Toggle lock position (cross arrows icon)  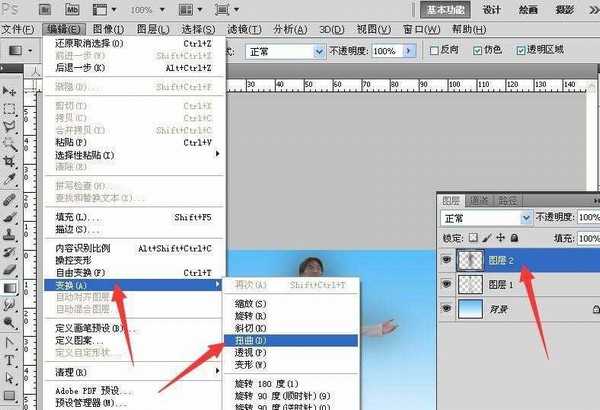pos(501,238)
